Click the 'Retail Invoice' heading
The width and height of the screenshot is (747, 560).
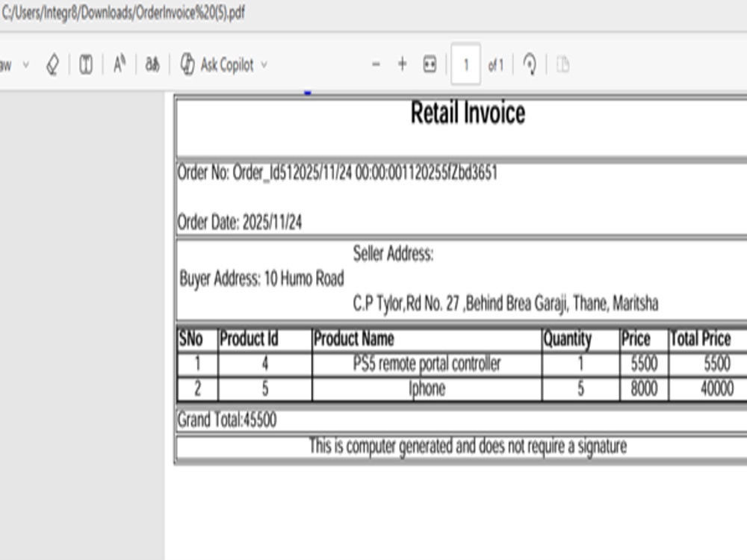click(x=468, y=113)
